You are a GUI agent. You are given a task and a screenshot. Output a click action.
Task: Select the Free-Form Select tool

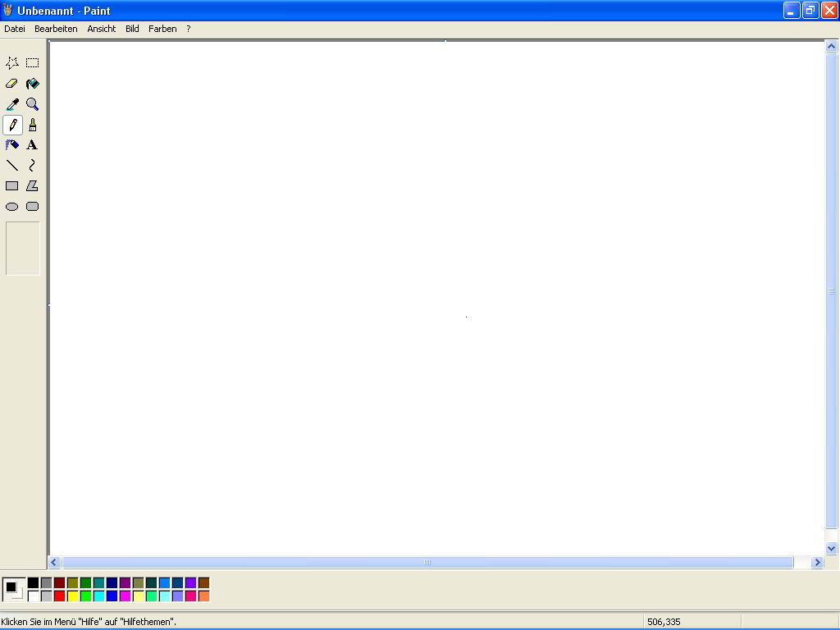tap(12, 62)
